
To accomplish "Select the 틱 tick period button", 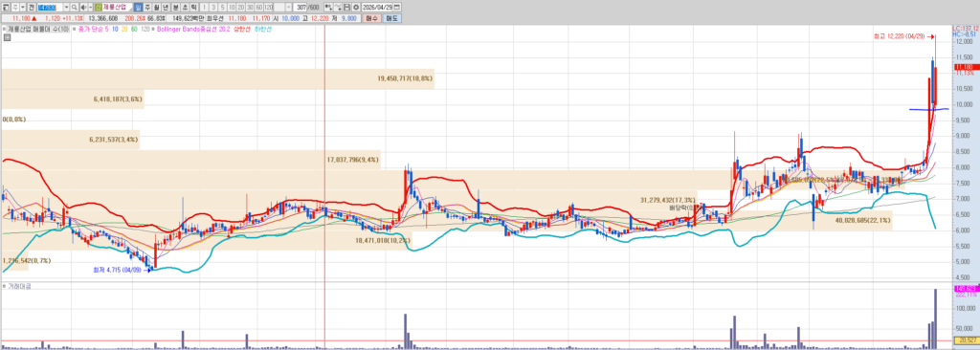I will pyautogui.click(x=193, y=7).
